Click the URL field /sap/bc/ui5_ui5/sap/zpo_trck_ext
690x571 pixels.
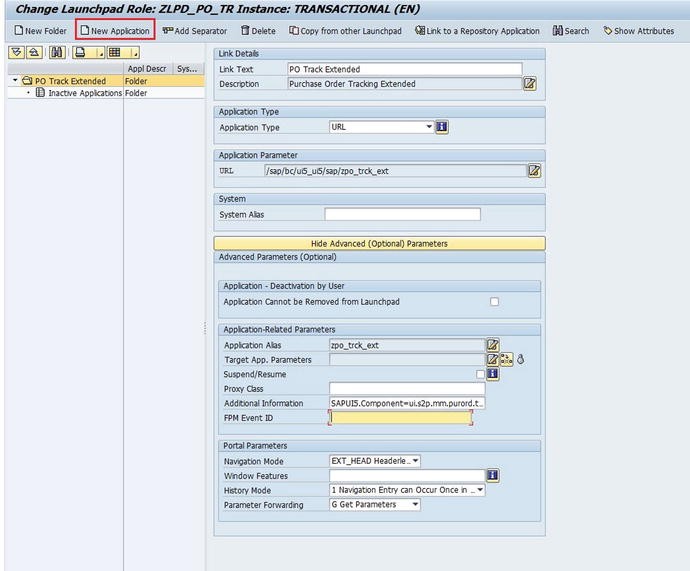pyautogui.click(x=395, y=171)
